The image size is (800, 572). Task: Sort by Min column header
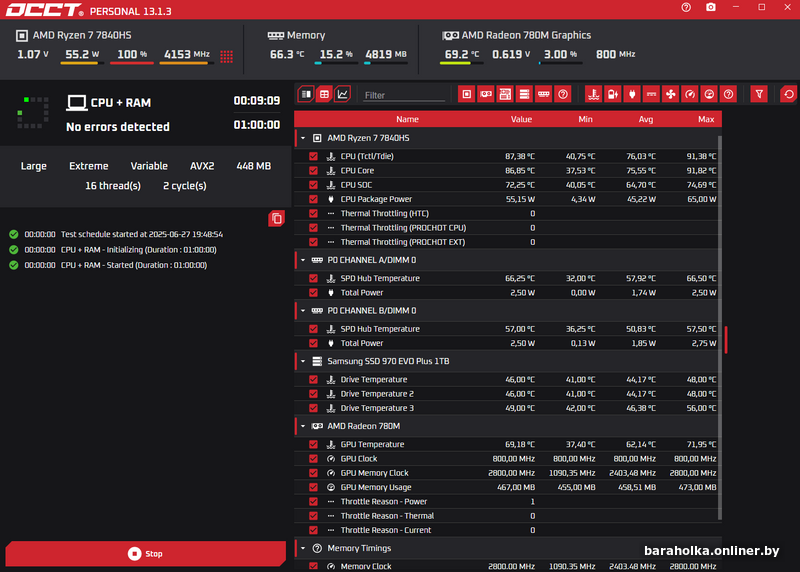point(585,119)
